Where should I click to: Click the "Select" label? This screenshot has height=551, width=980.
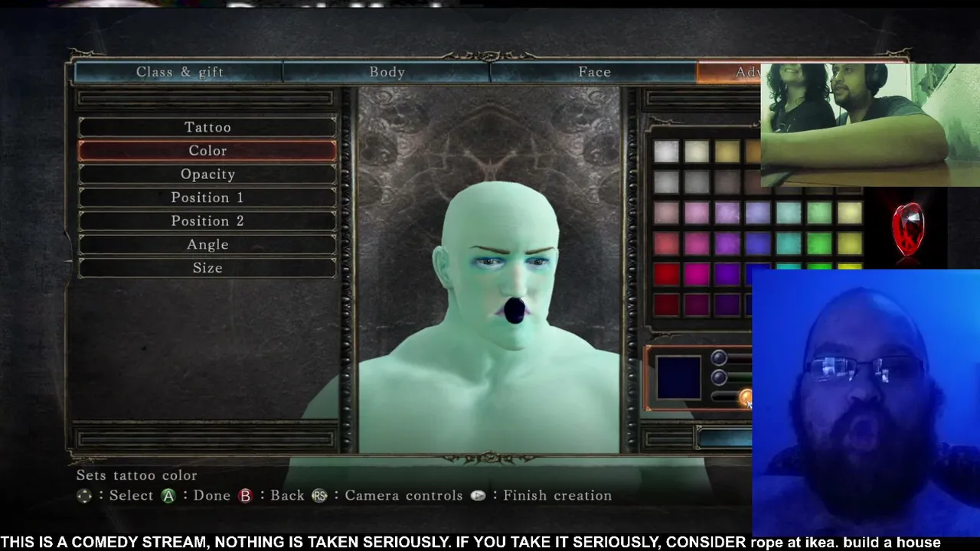click(131, 496)
